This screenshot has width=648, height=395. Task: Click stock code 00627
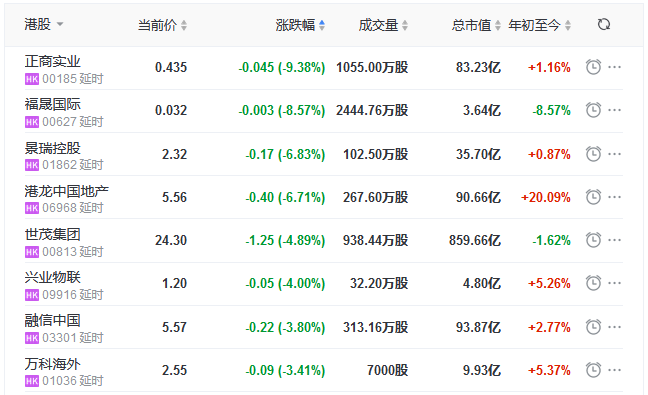(x=60, y=122)
